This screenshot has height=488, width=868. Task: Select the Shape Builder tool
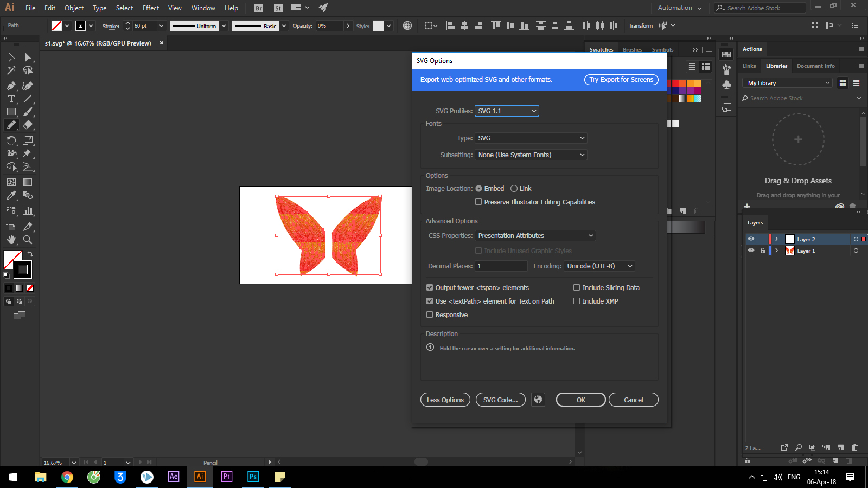click(x=11, y=166)
